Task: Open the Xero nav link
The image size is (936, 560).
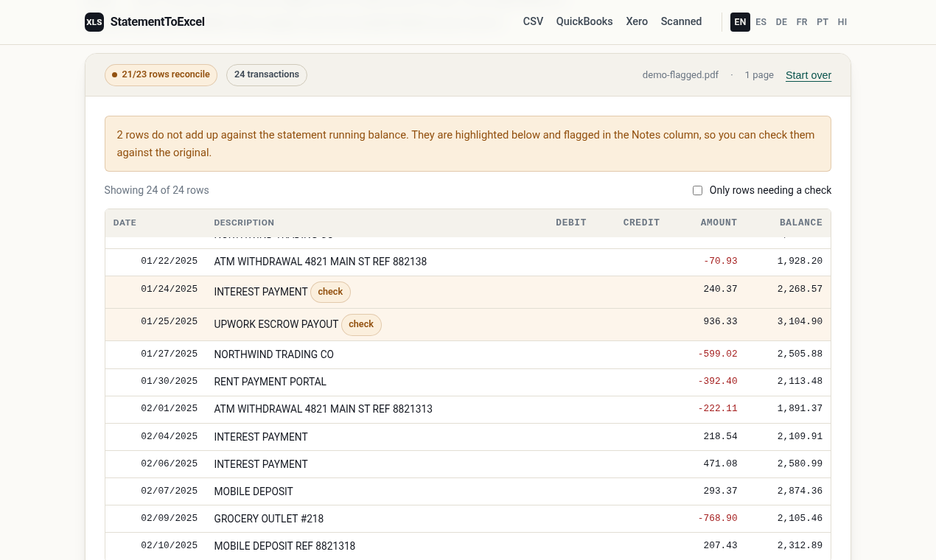Action: [x=637, y=21]
